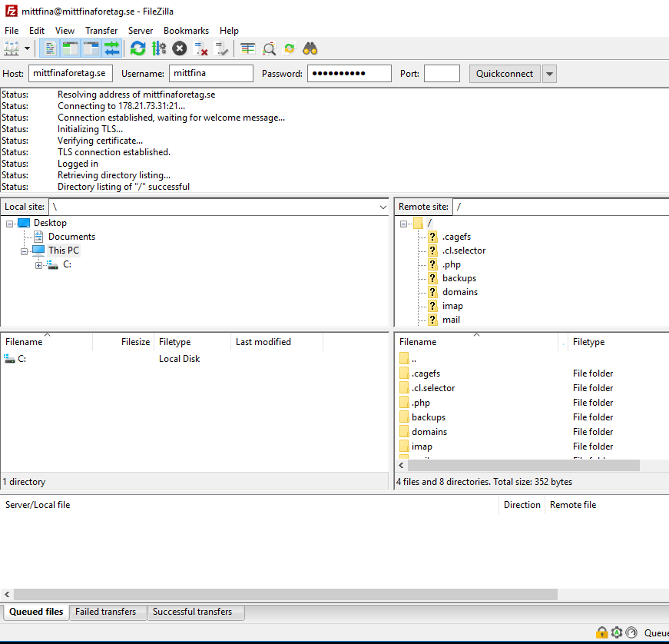Screen dimensions: 669x644
Task: Open the Server menu
Action: [x=141, y=31]
